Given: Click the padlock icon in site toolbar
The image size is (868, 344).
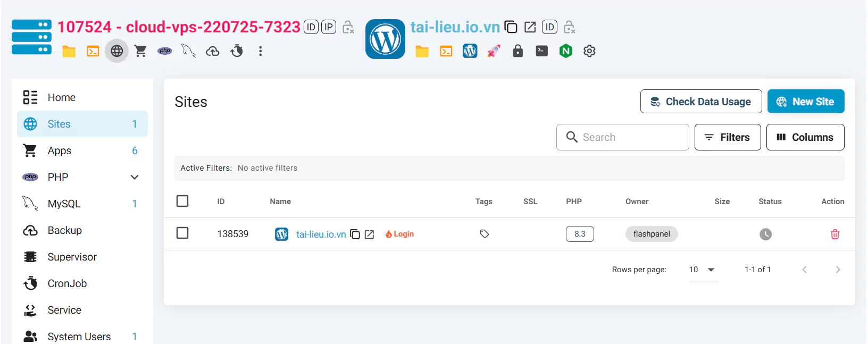Looking at the screenshot, I should click(518, 51).
